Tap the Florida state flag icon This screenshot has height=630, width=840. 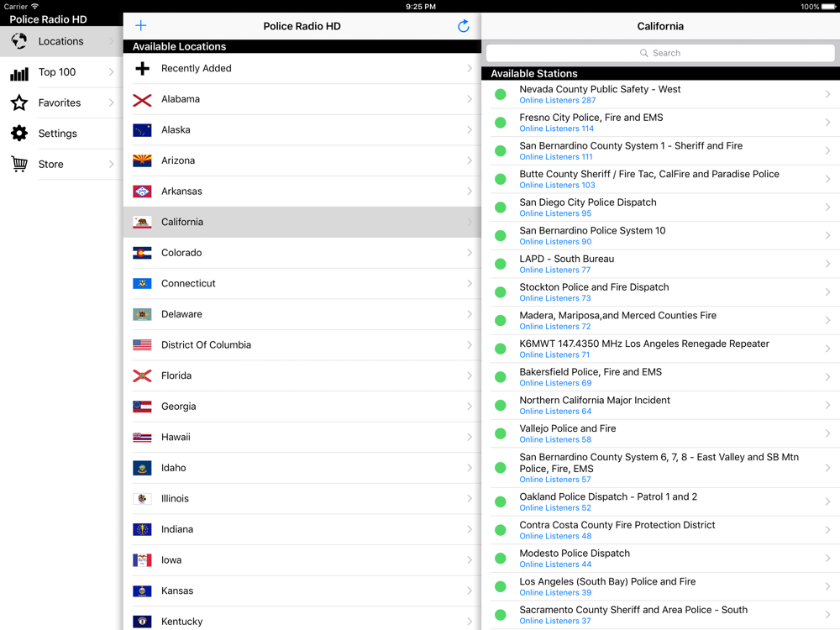tap(142, 376)
